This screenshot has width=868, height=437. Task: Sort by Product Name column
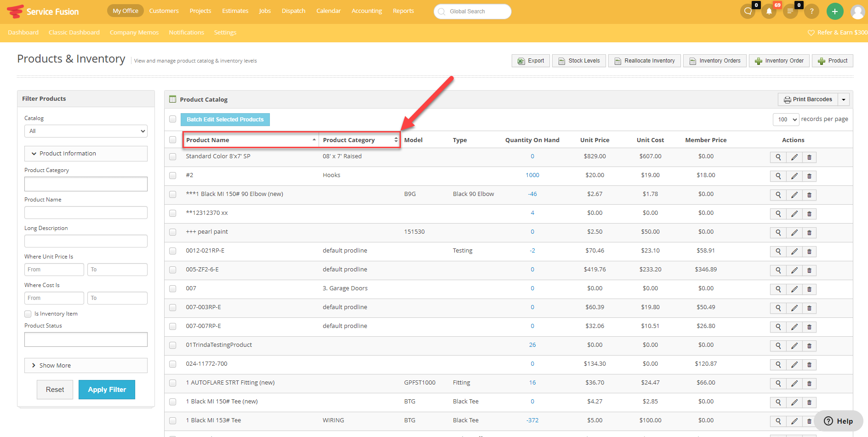251,140
